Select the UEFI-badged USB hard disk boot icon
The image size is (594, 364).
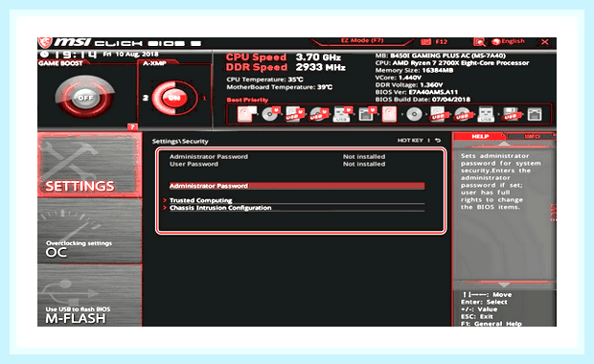[295, 114]
